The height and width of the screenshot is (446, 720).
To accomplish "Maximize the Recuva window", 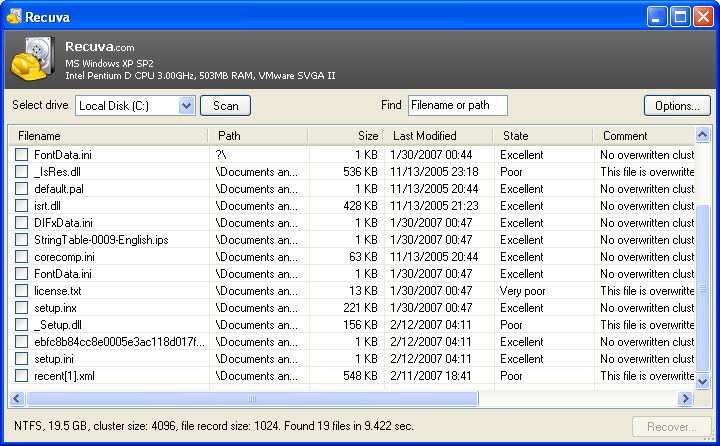I will click(x=680, y=17).
